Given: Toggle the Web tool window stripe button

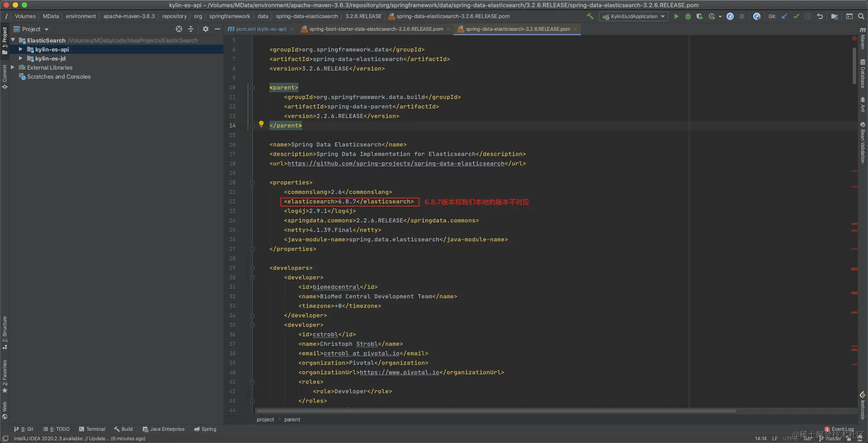Looking at the screenshot, I should [x=5, y=410].
